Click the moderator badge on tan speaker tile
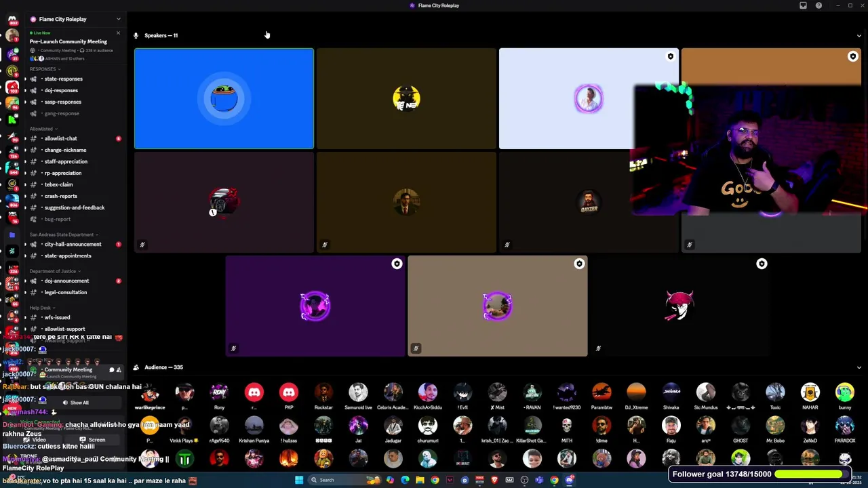This screenshot has width=868, height=488. point(579,264)
